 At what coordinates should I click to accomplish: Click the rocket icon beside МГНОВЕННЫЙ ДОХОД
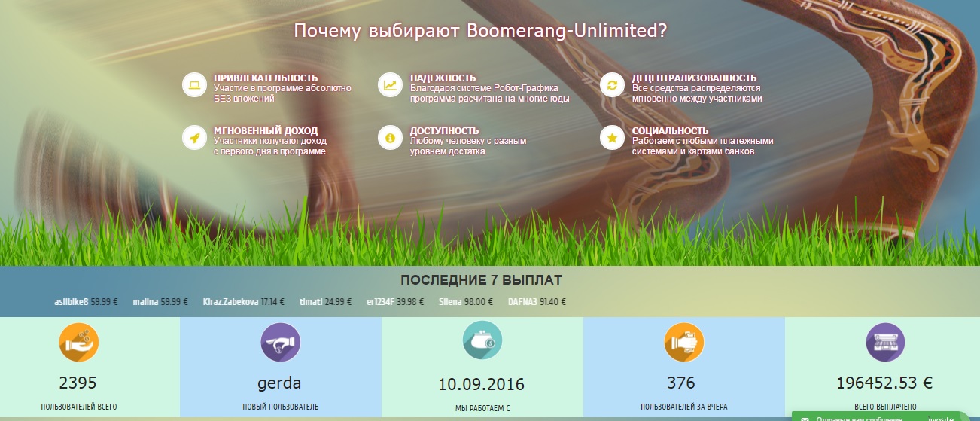click(194, 138)
